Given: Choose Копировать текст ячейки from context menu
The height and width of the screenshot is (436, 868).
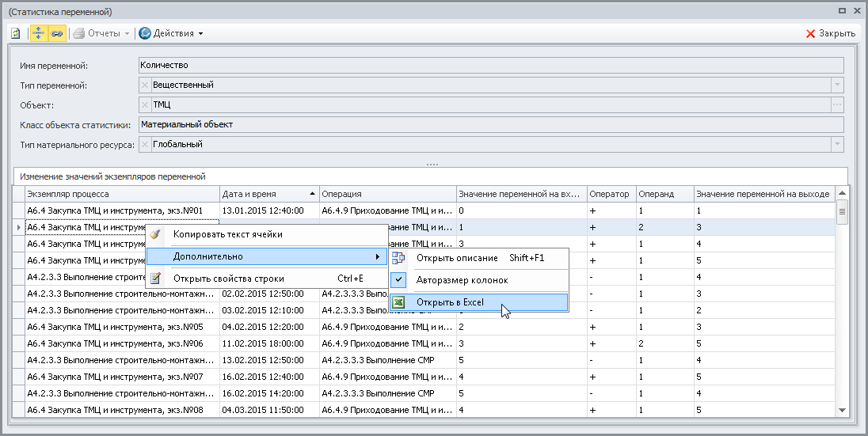Looking at the screenshot, I should point(227,234).
